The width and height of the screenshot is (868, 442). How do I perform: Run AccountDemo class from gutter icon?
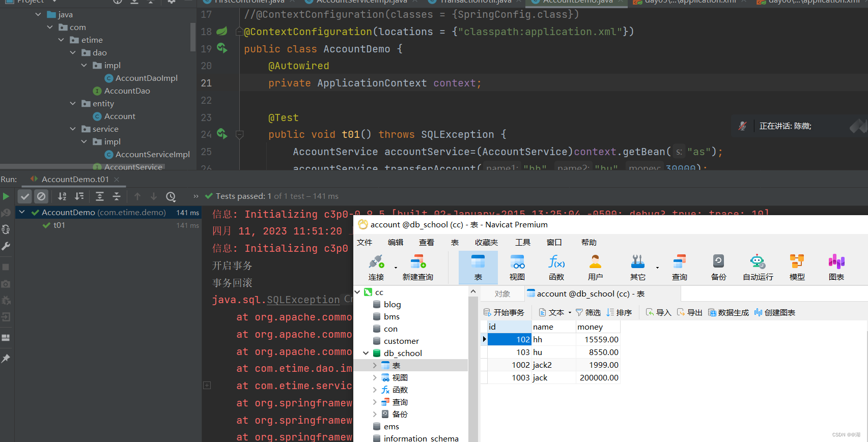pos(222,48)
